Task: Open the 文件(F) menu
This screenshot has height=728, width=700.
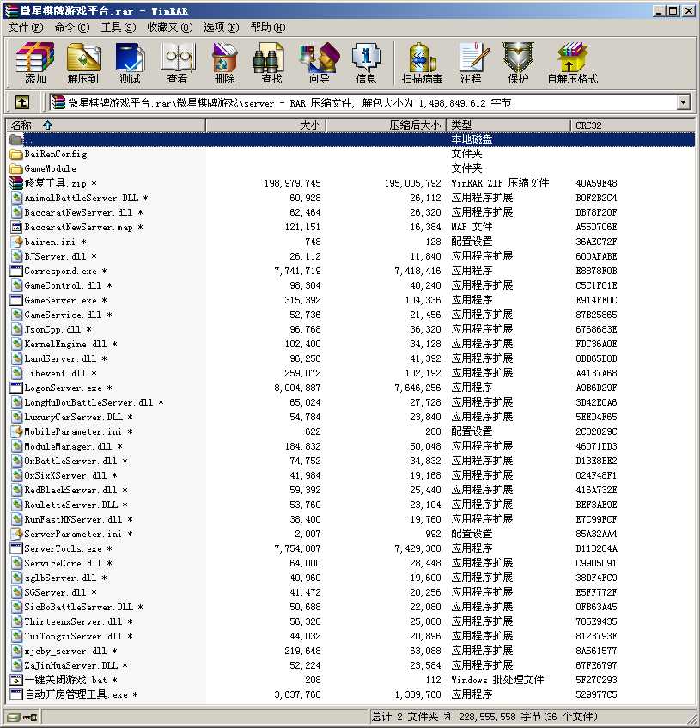Action: [x=26, y=28]
